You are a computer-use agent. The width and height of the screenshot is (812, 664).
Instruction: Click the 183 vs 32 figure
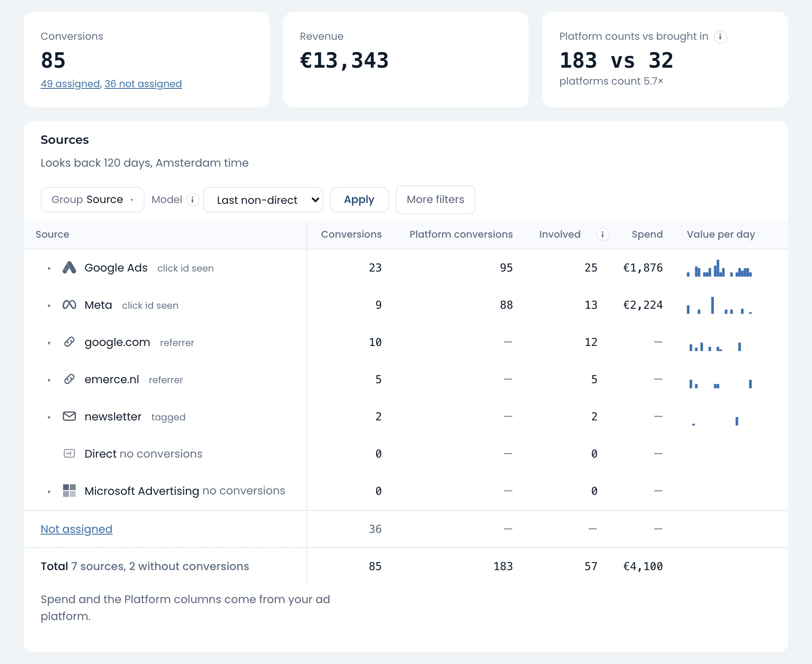tap(616, 60)
